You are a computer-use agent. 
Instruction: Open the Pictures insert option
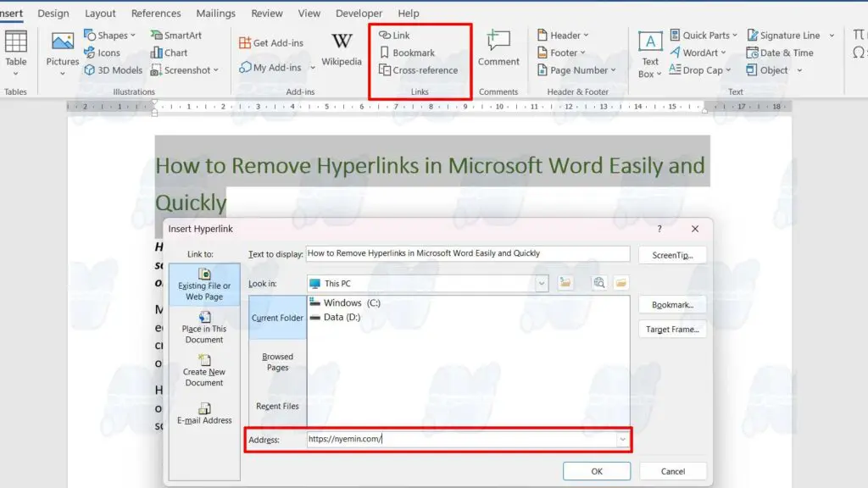tap(62, 53)
